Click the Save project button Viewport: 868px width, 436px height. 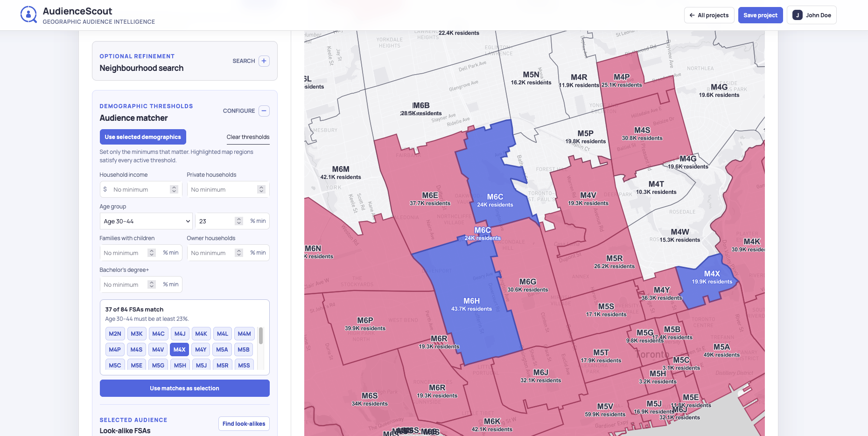[x=760, y=15]
